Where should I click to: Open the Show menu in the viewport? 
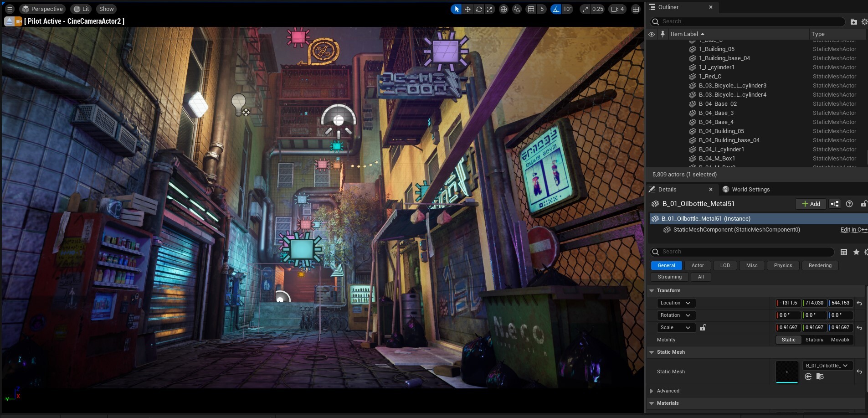[106, 9]
